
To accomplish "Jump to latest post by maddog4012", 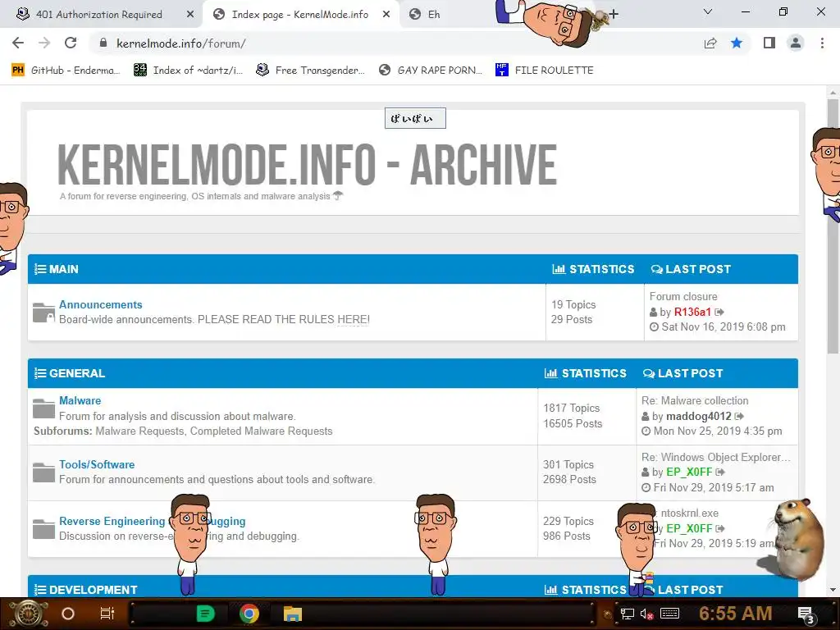I will click(x=739, y=416).
